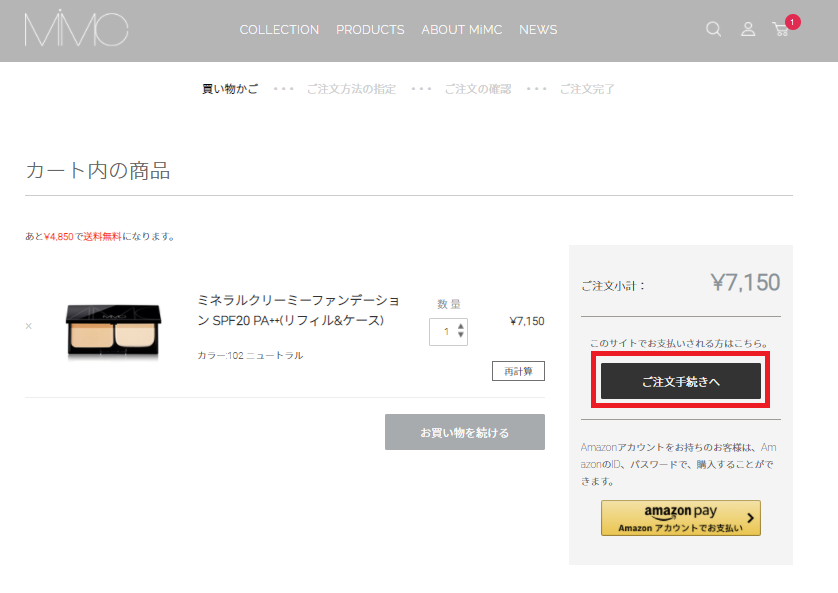
Task: Increase quantity with the up arrow
Action: pos(460,326)
